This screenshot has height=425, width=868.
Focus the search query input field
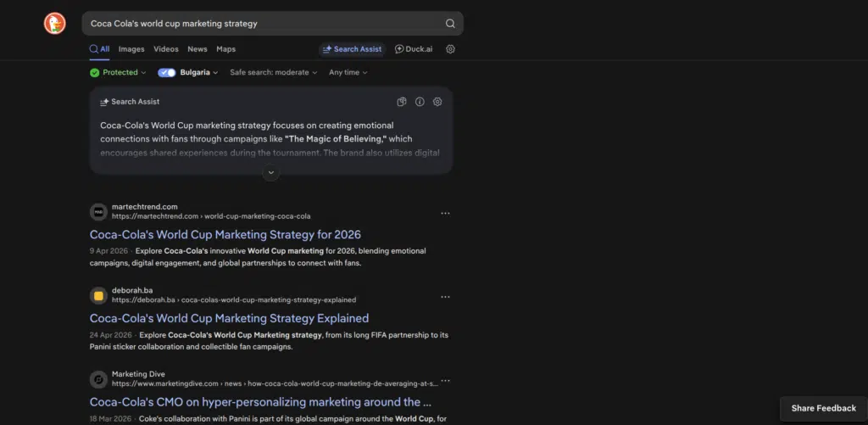265,23
